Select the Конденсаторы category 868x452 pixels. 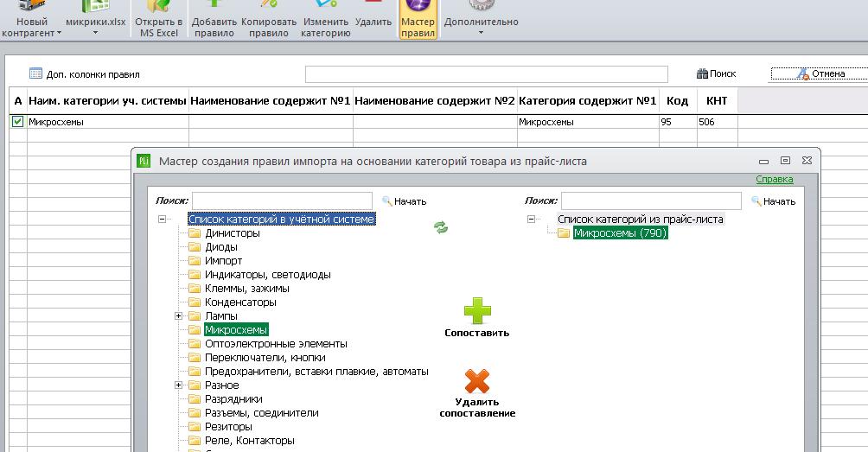(240, 302)
